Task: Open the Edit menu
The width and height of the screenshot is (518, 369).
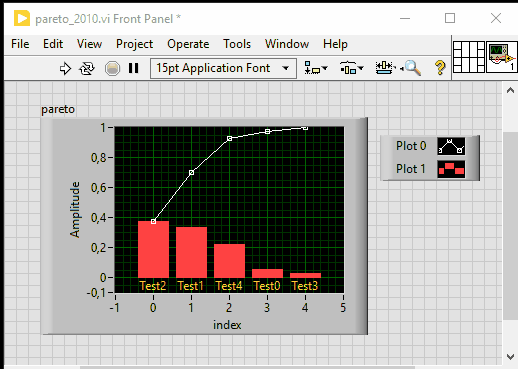Action: [x=53, y=44]
